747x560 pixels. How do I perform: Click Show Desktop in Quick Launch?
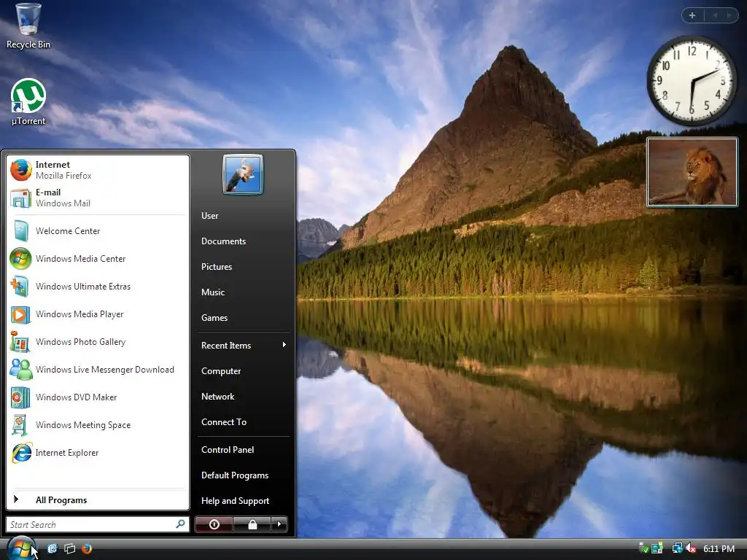point(52,548)
